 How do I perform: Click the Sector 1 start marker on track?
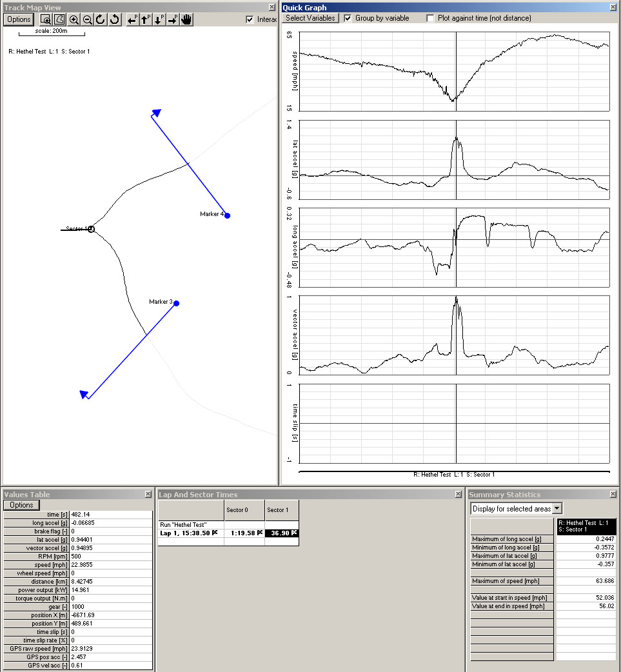91,230
